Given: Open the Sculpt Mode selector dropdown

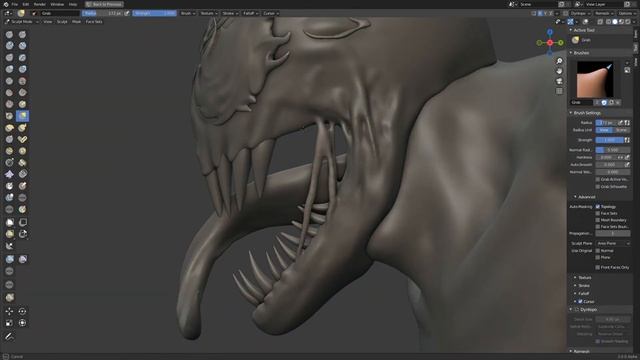Looking at the screenshot, I should [21, 22].
